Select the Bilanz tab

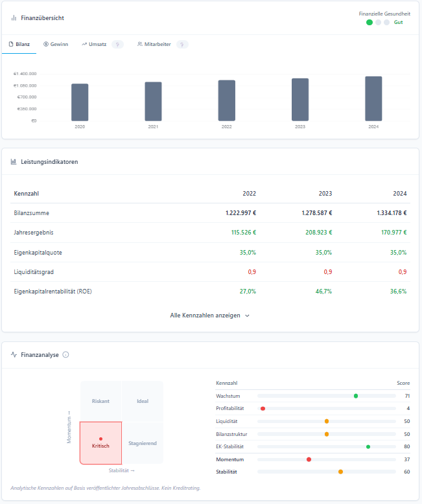click(19, 45)
